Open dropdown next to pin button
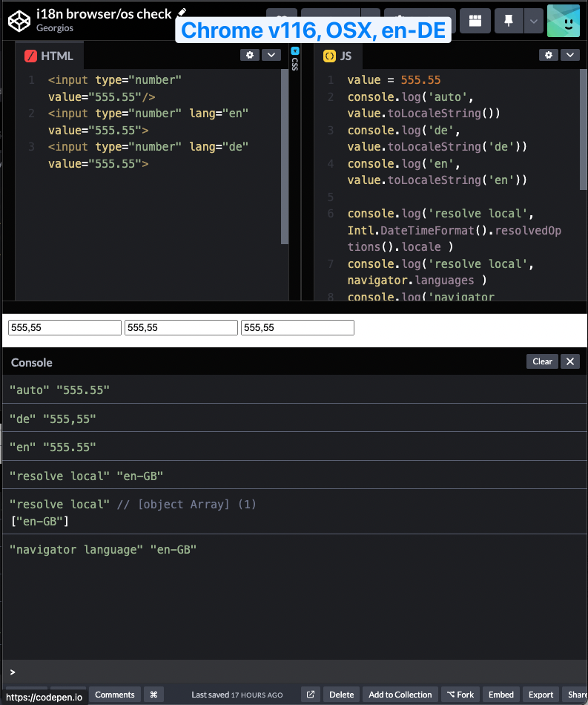 [x=534, y=21]
